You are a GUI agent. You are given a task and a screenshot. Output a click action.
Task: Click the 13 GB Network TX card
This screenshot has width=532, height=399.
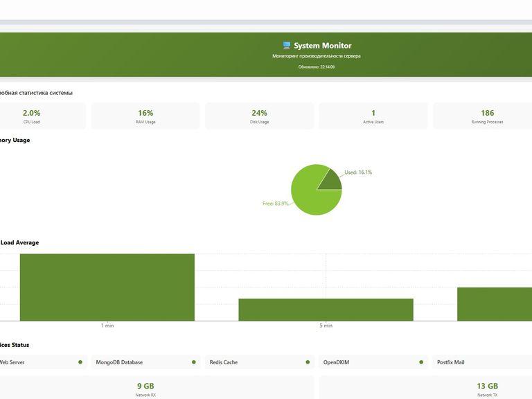(425, 387)
